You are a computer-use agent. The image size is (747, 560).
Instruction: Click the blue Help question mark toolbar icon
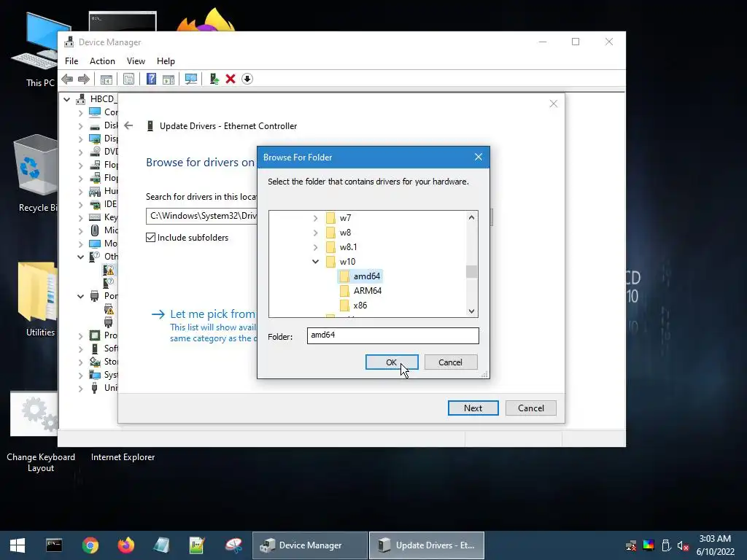151,79
